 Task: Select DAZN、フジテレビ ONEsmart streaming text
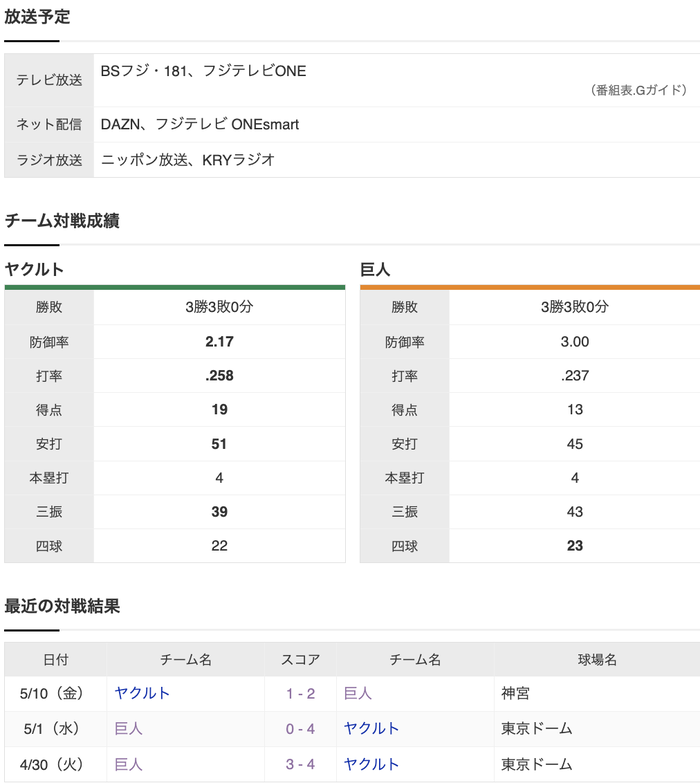(x=200, y=124)
